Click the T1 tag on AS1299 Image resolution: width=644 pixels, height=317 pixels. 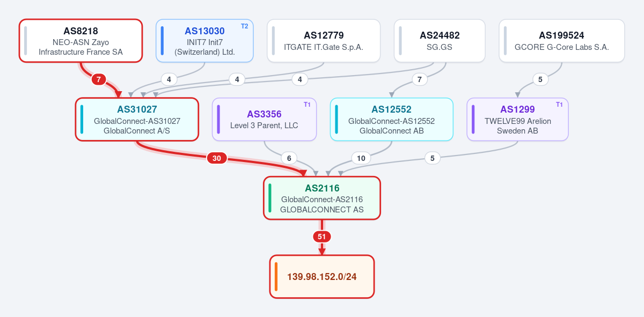point(559,105)
